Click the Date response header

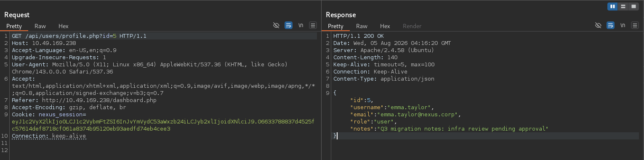pyautogui.click(x=392, y=43)
